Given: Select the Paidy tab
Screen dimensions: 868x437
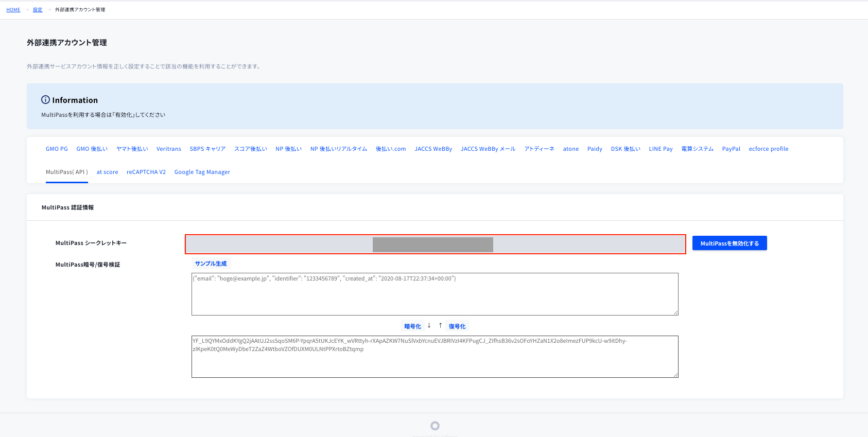Looking at the screenshot, I should click(595, 149).
